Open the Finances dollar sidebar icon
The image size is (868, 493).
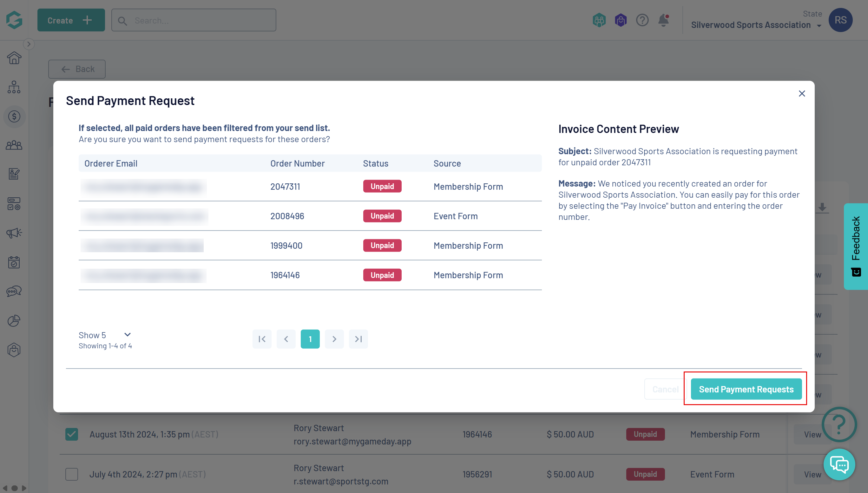(14, 117)
